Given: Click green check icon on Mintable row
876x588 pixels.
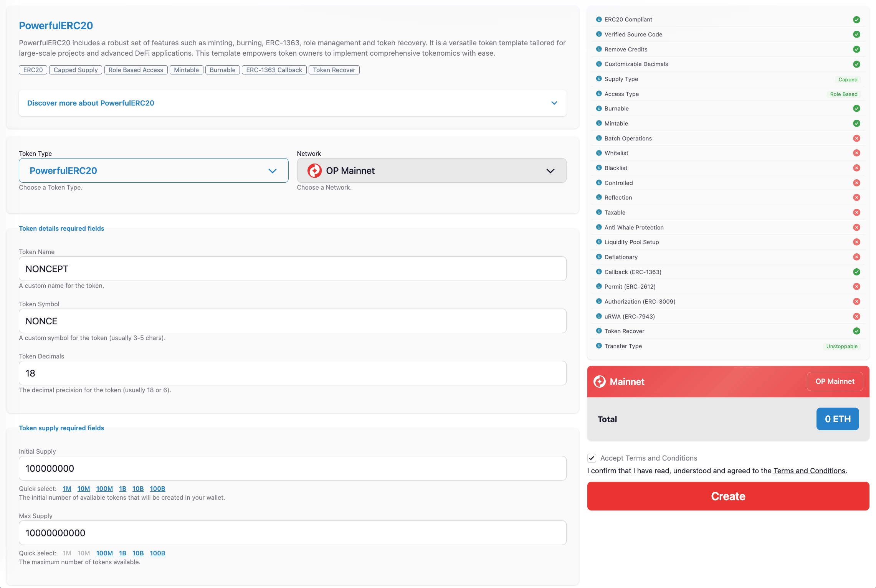Looking at the screenshot, I should point(856,123).
